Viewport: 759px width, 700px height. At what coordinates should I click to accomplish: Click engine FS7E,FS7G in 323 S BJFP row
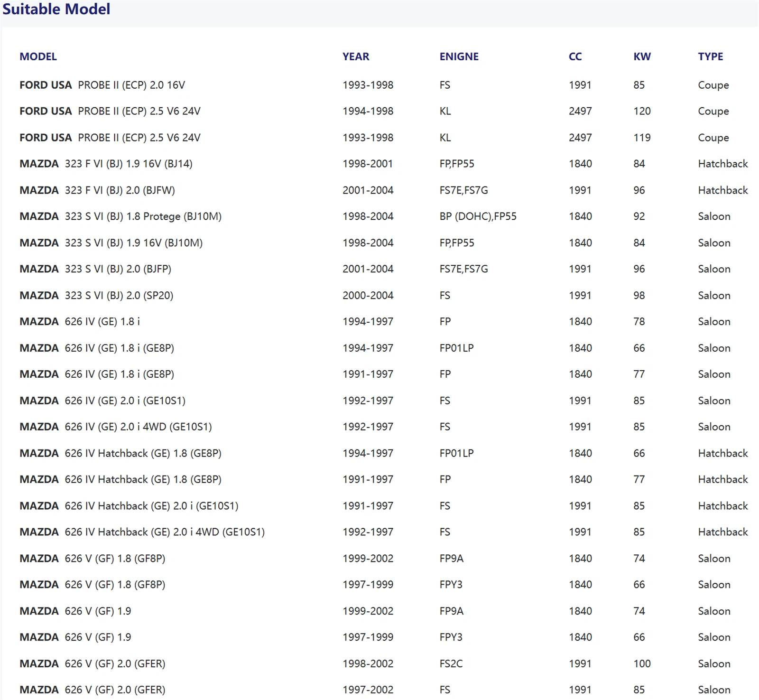463,269
